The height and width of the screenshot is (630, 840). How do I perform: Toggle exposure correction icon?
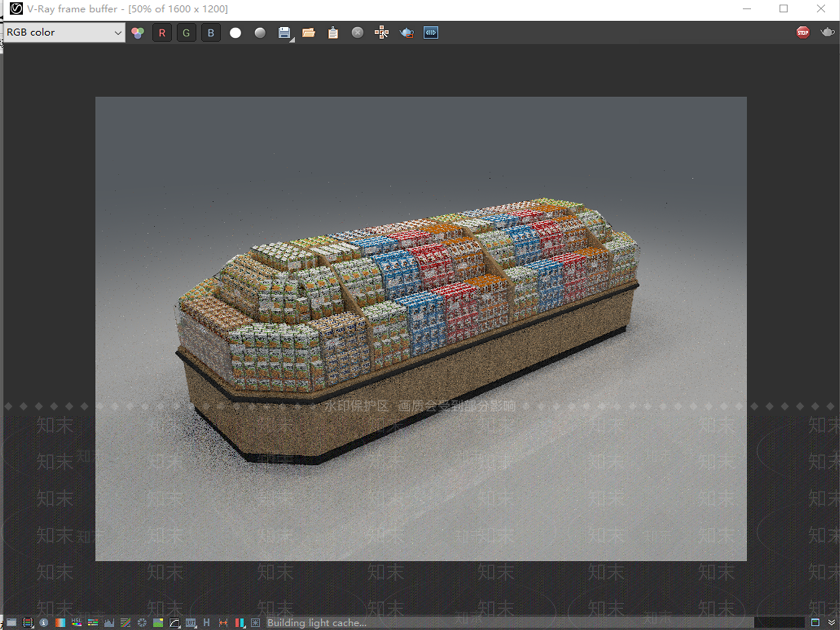pos(142,623)
